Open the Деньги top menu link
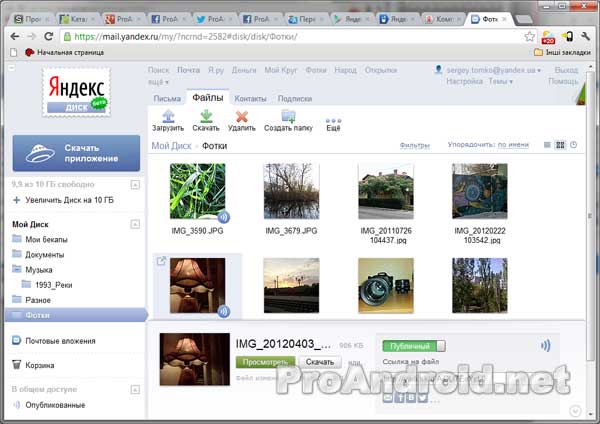 [244, 70]
